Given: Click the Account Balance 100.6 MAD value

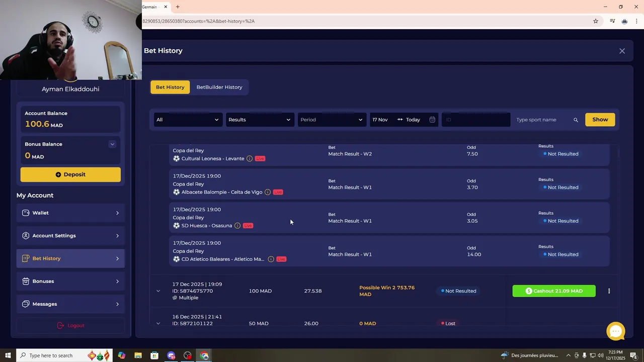Looking at the screenshot, I should (x=44, y=124).
